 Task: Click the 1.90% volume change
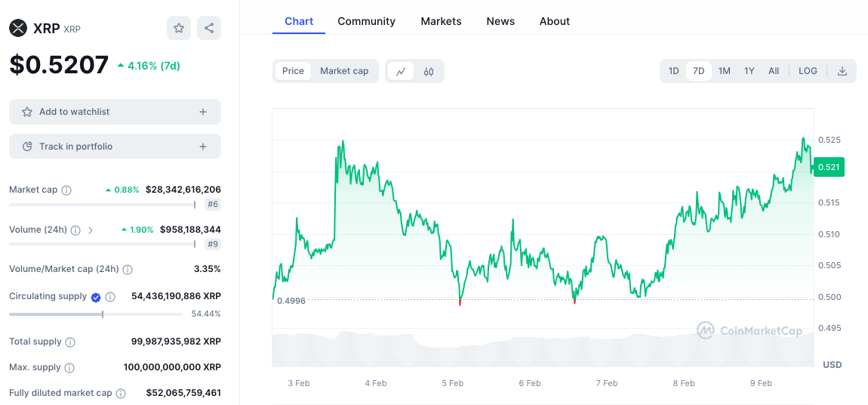[137, 230]
